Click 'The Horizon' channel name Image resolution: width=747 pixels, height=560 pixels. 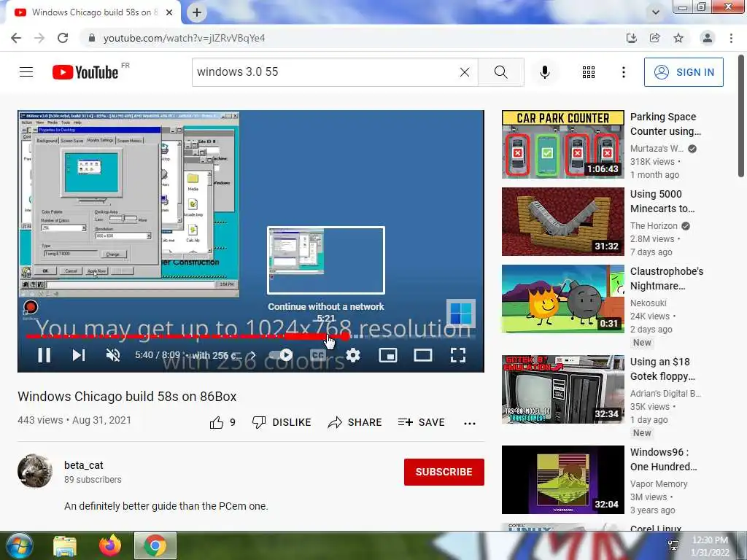[654, 226]
